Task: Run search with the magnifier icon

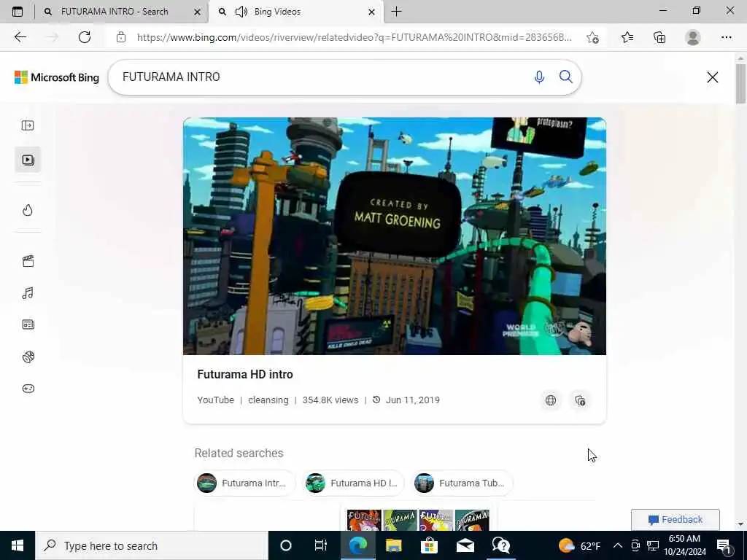Action: [x=565, y=77]
